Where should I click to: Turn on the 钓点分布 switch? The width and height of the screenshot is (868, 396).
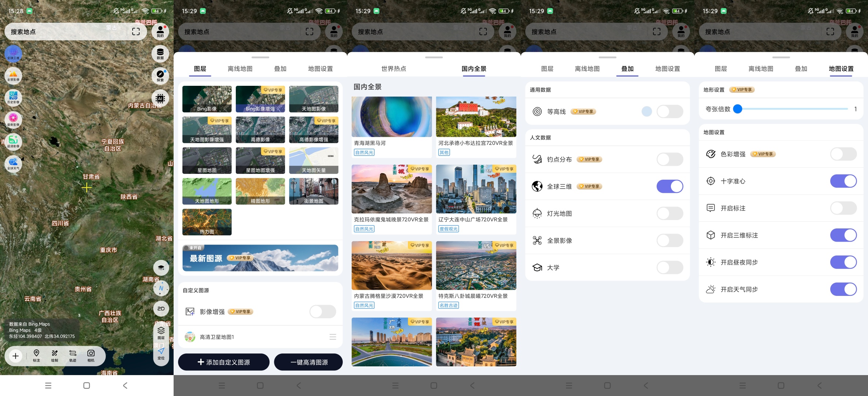670,159
